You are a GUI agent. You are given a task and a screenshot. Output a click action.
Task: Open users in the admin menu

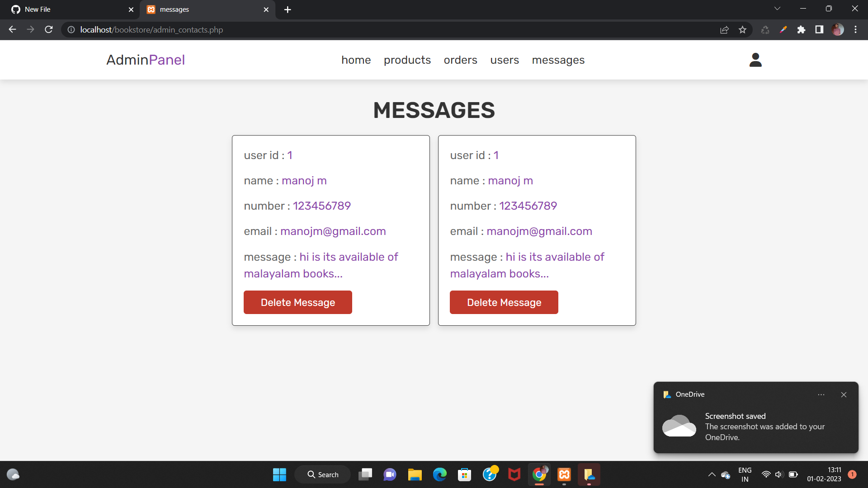[505, 60]
